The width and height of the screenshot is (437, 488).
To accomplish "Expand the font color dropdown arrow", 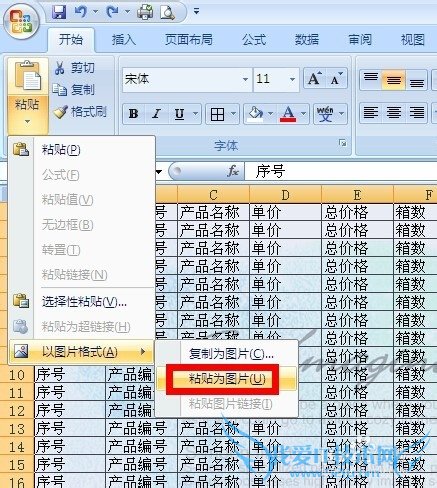I will coord(304,114).
